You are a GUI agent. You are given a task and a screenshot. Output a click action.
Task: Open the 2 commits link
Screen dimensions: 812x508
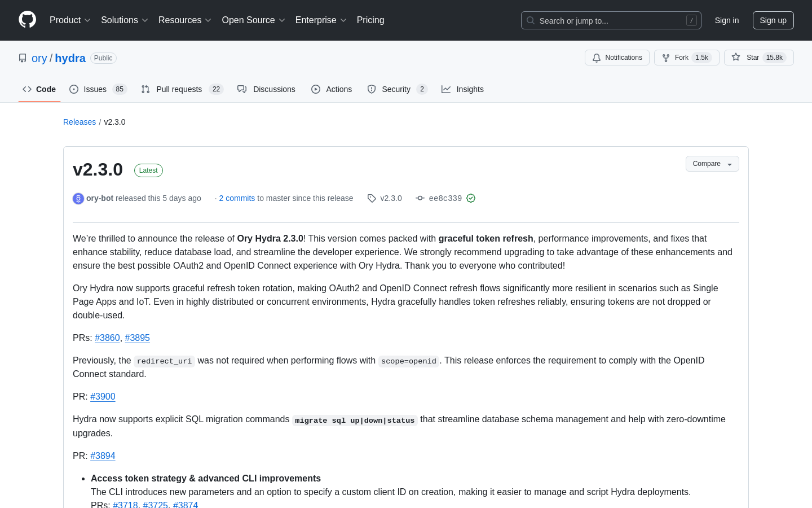pyautogui.click(x=237, y=198)
